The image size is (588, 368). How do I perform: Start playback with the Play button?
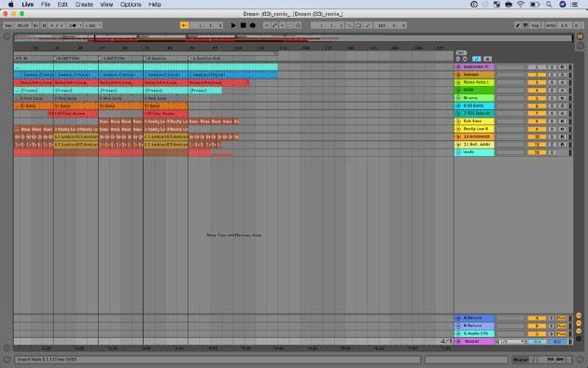click(233, 25)
